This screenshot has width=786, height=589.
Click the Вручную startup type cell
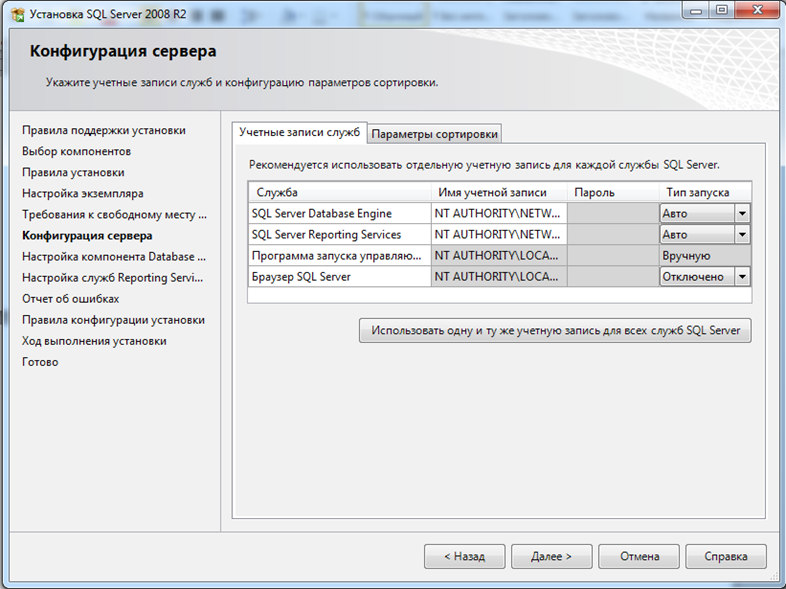pyautogui.click(x=705, y=256)
